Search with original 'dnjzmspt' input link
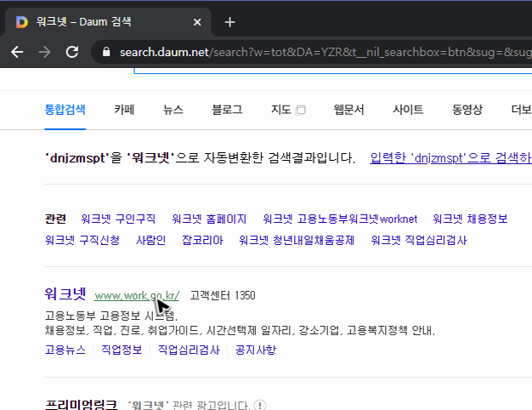This screenshot has width=532, height=410. click(451, 158)
